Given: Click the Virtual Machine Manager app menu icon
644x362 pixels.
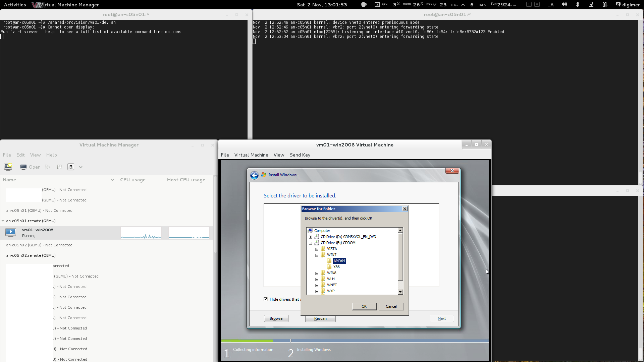Looking at the screenshot, I should 37,5.
